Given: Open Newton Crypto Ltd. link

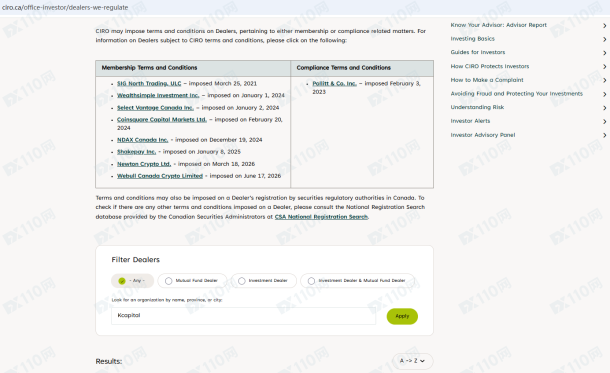Looking at the screenshot, I should [144, 164].
